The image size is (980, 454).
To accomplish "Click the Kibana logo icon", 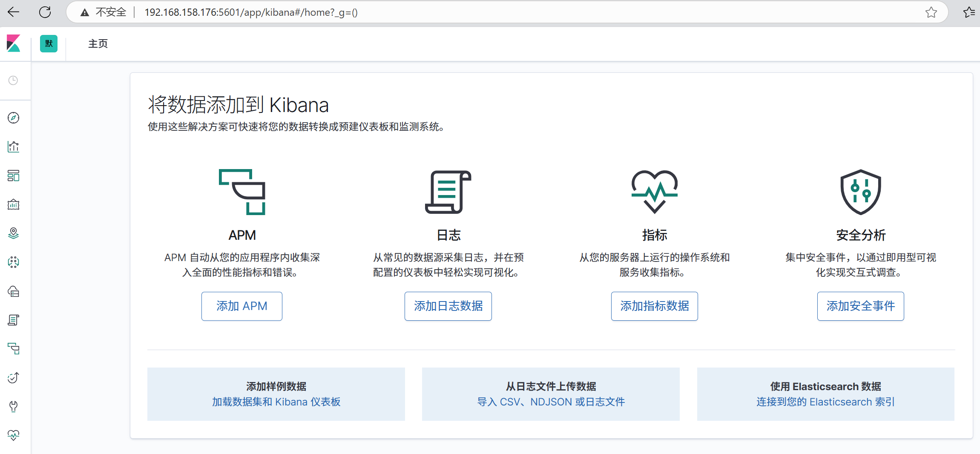I will click(14, 43).
